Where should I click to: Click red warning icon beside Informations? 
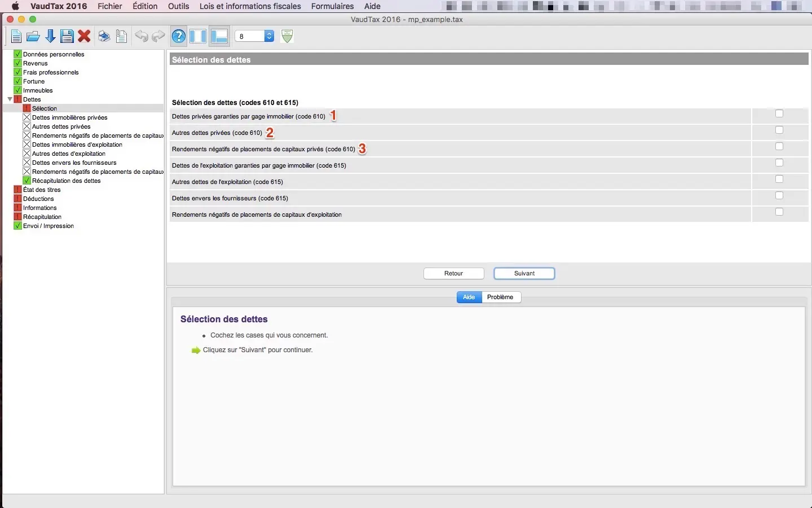[17, 208]
